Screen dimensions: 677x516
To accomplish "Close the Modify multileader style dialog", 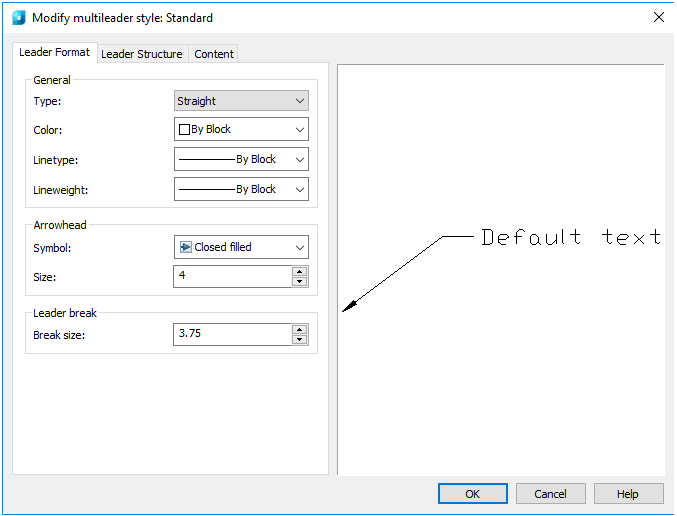I will click(x=658, y=17).
